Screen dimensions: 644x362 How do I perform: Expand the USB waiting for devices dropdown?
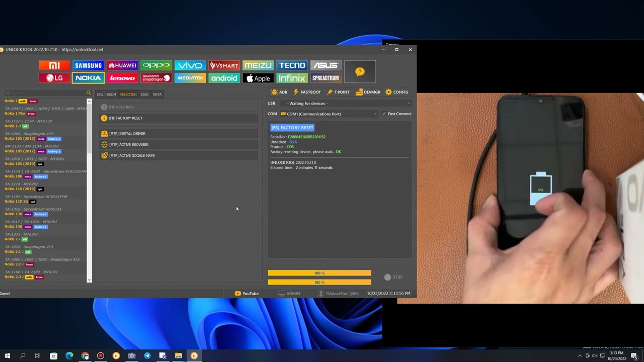coord(346,104)
